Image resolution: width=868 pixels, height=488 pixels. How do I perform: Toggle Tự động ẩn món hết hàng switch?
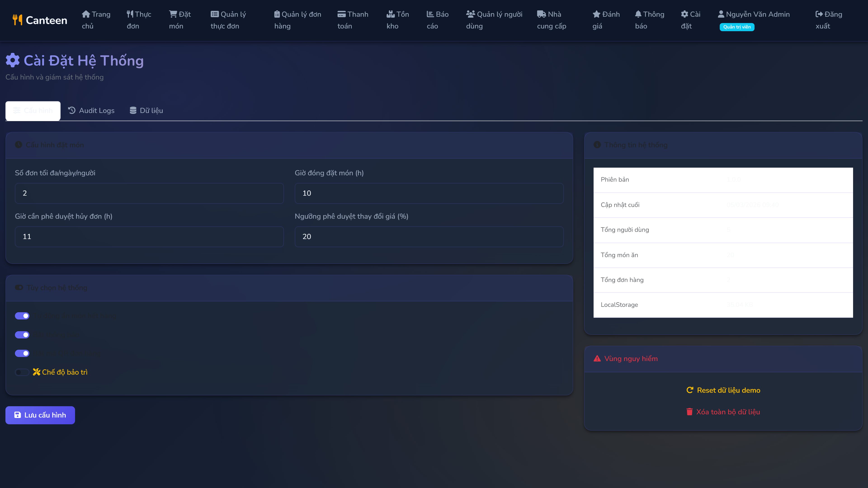[x=22, y=316]
